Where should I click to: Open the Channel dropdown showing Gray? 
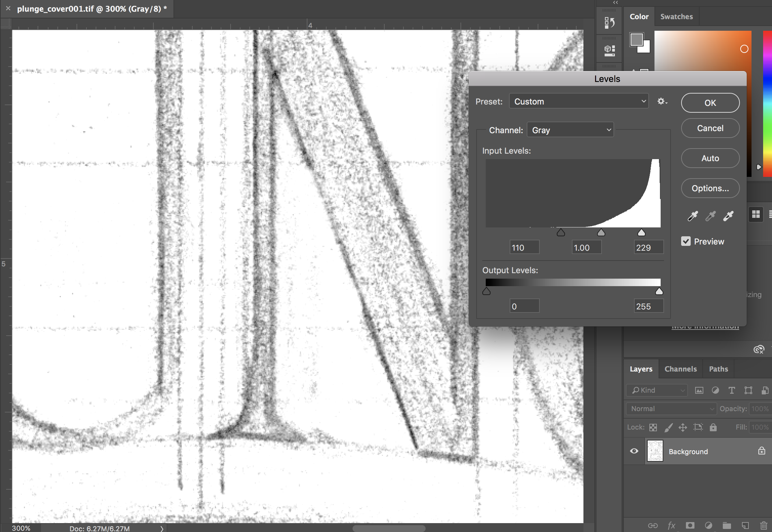570,130
